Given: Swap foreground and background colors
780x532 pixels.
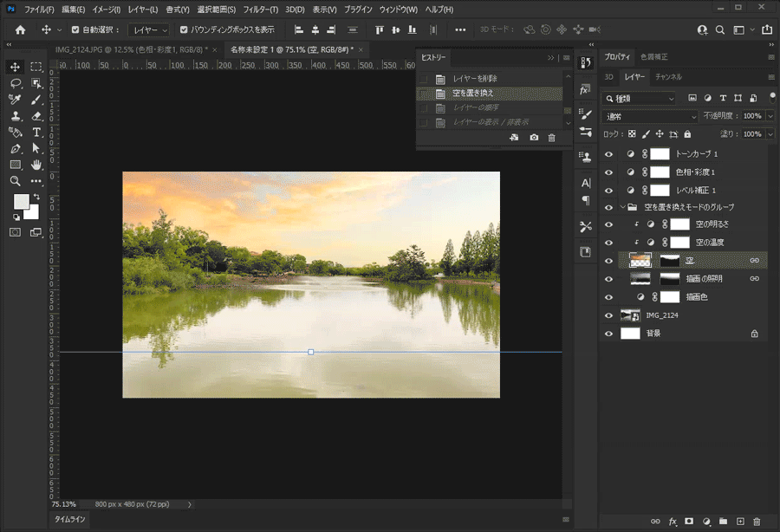Looking at the screenshot, I should pyautogui.click(x=36, y=197).
